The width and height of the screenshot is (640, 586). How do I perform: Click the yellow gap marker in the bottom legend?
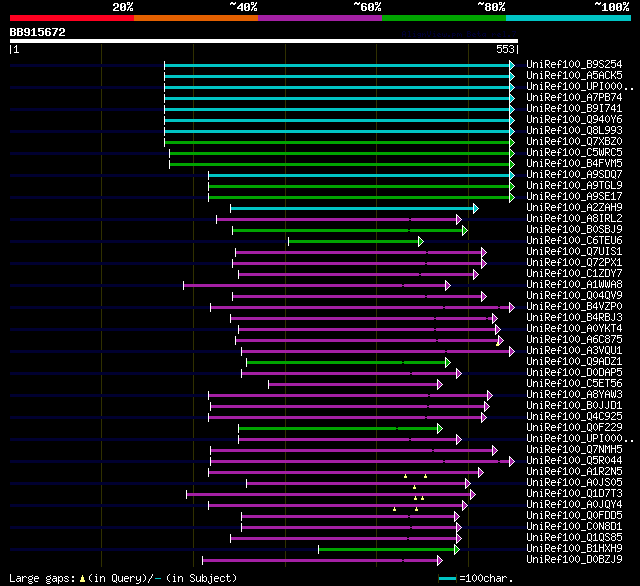pyautogui.click(x=82, y=579)
